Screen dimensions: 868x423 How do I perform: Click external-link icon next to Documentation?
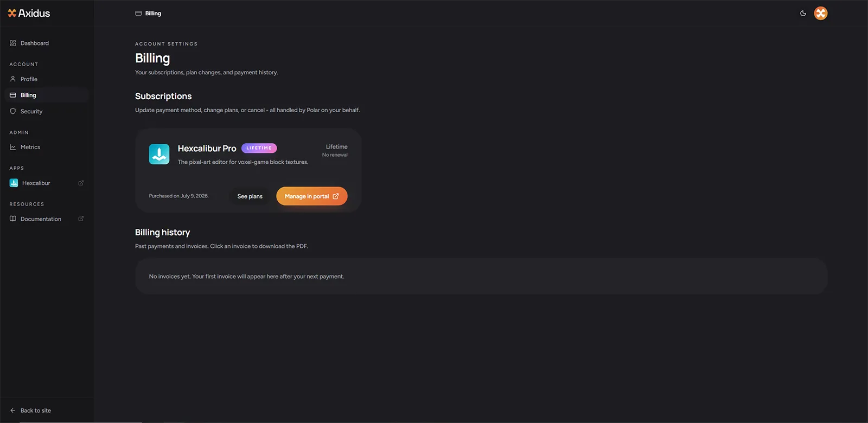pyautogui.click(x=81, y=219)
